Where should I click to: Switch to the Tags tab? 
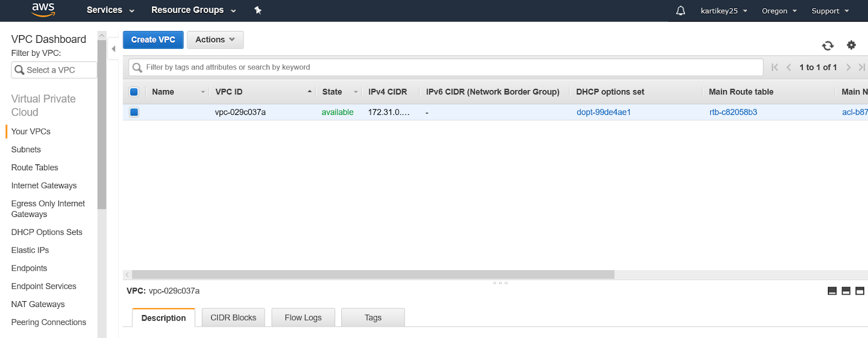coord(373,317)
